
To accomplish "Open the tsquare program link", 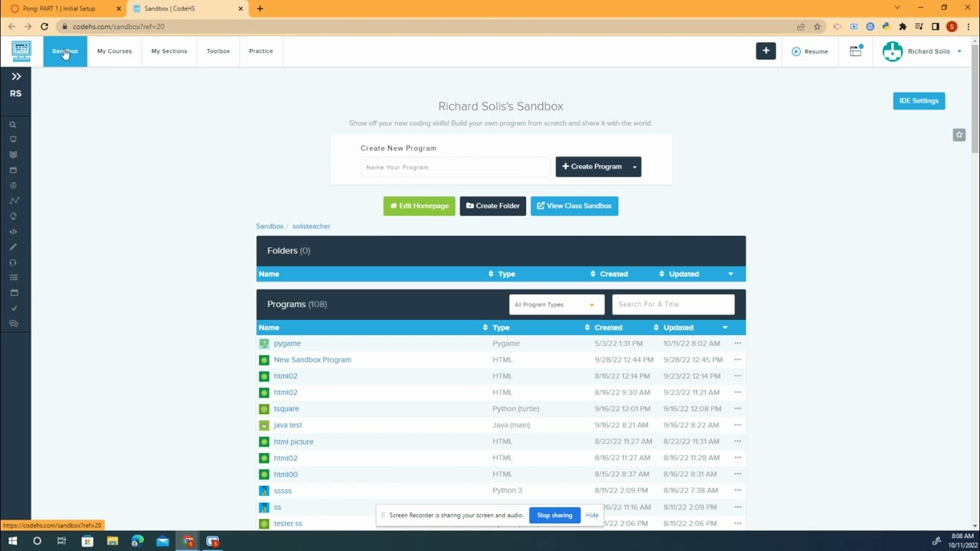I will coord(286,409).
